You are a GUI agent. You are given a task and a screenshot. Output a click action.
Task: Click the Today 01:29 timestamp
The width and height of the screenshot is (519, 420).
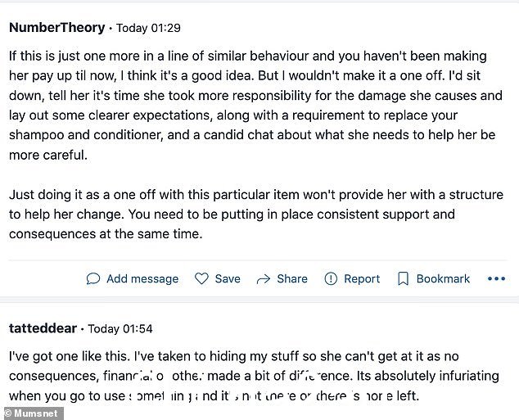click(x=148, y=28)
